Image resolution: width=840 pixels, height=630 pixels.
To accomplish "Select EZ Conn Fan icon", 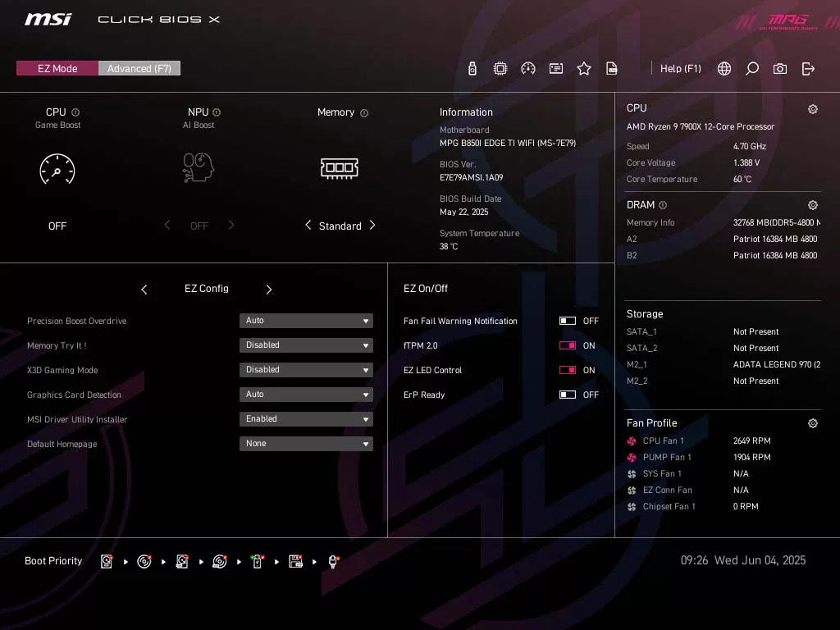I will [x=632, y=491].
